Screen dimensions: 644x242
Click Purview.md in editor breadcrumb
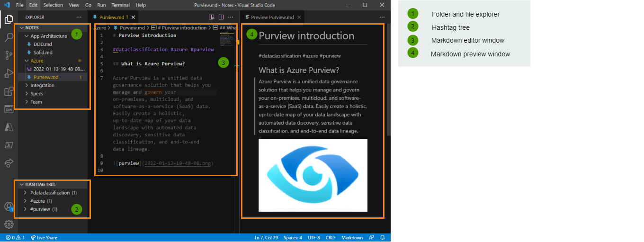click(129, 28)
